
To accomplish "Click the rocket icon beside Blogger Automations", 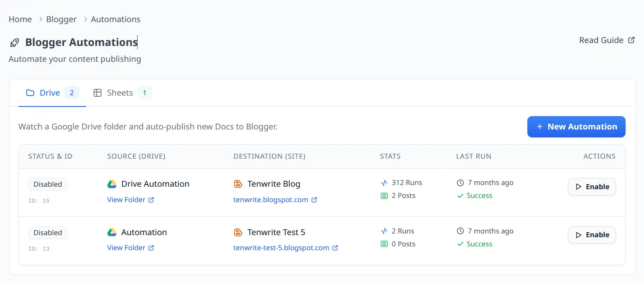I will pos(15,43).
